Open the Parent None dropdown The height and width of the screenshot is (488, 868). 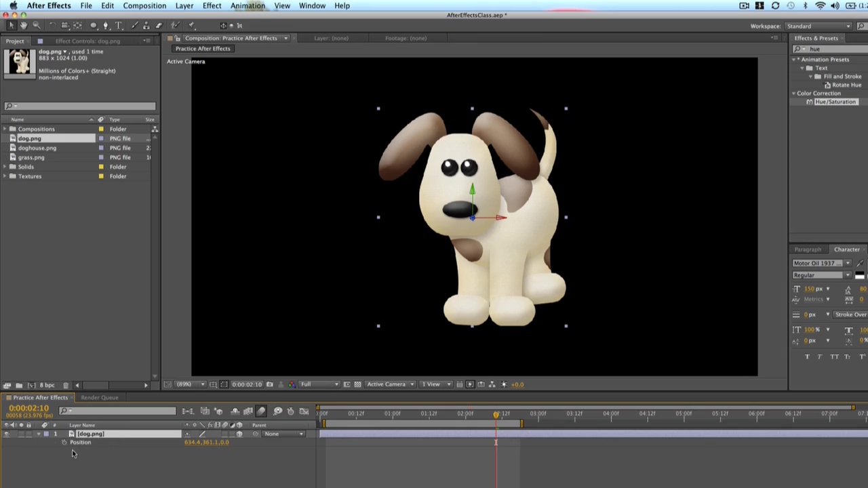pyautogui.click(x=283, y=434)
